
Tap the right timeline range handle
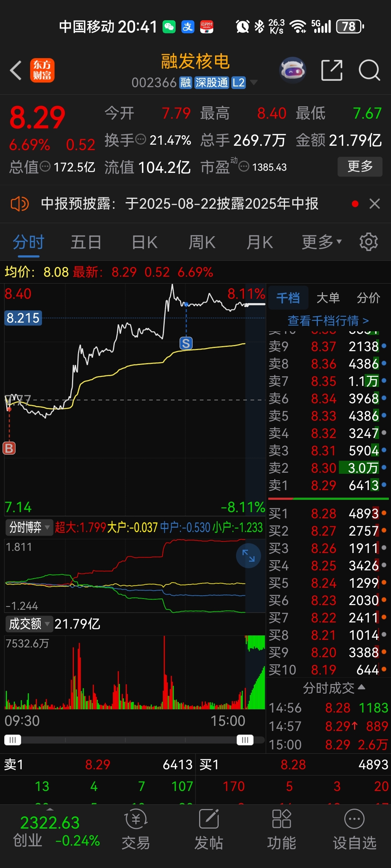tap(245, 740)
